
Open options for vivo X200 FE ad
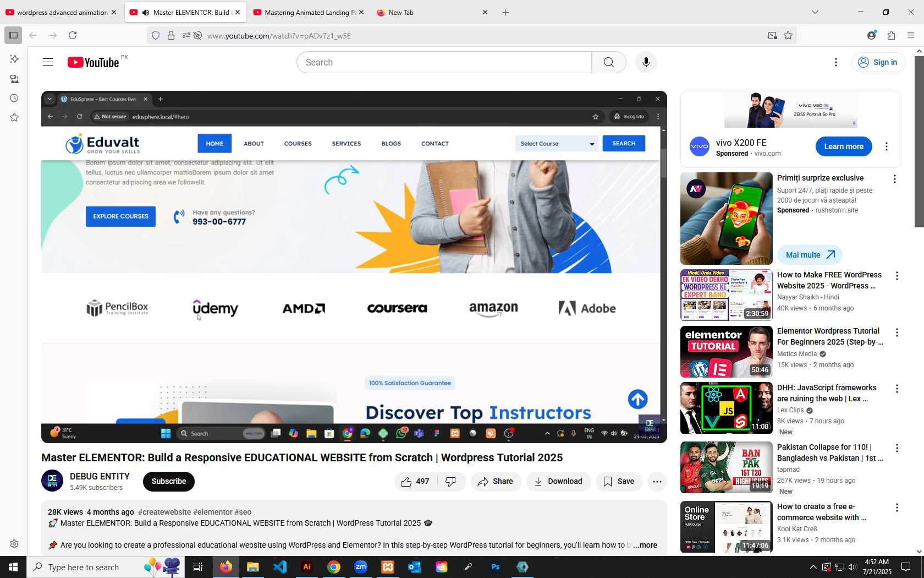pos(886,146)
